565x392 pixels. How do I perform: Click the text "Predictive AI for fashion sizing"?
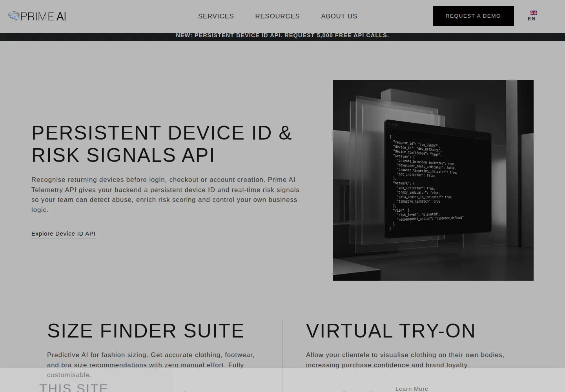[x=97, y=355]
